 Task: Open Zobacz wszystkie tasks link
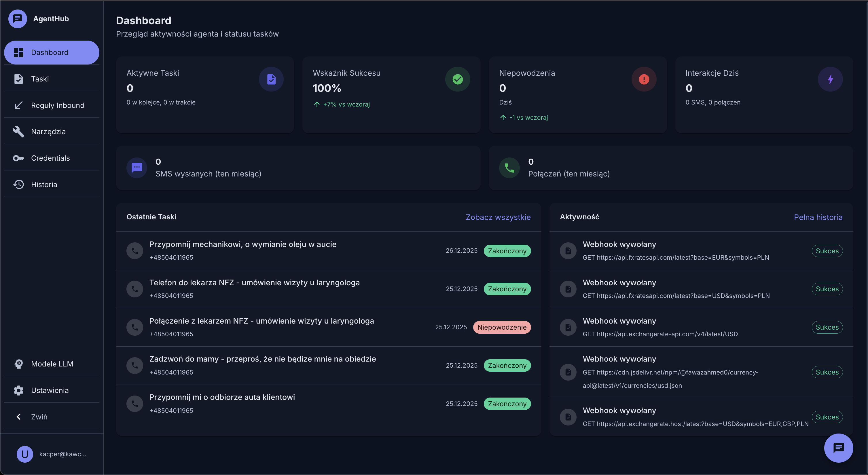pos(498,217)
